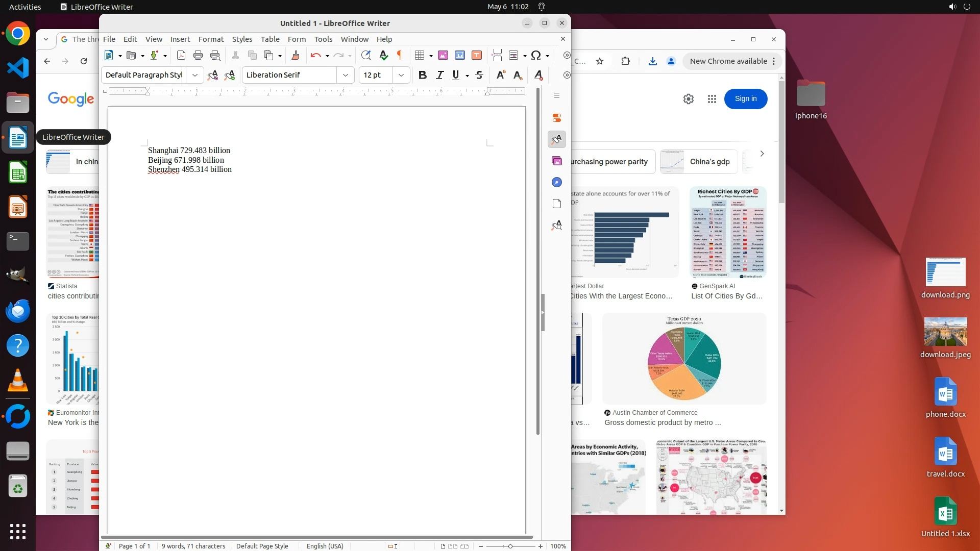Open the sidebar Gallery panel
980x551 pixels.
pyautogui.click(x=557, y=161)
